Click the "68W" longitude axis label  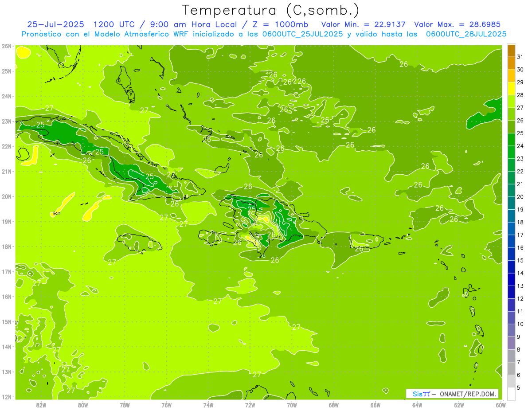(x=334, y=405)
